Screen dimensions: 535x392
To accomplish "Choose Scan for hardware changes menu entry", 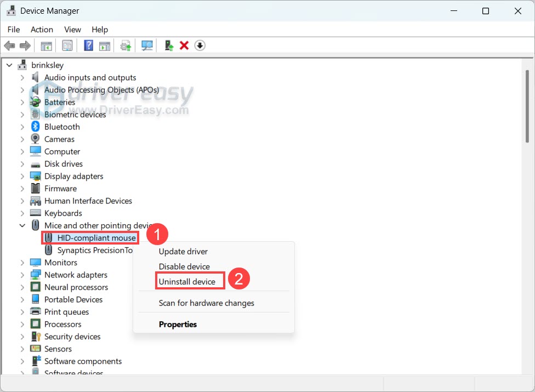I will tap(214, 303).
